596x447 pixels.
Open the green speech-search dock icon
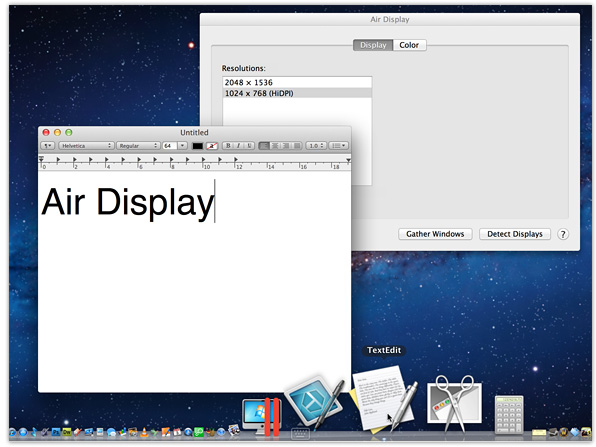(199, 433)
